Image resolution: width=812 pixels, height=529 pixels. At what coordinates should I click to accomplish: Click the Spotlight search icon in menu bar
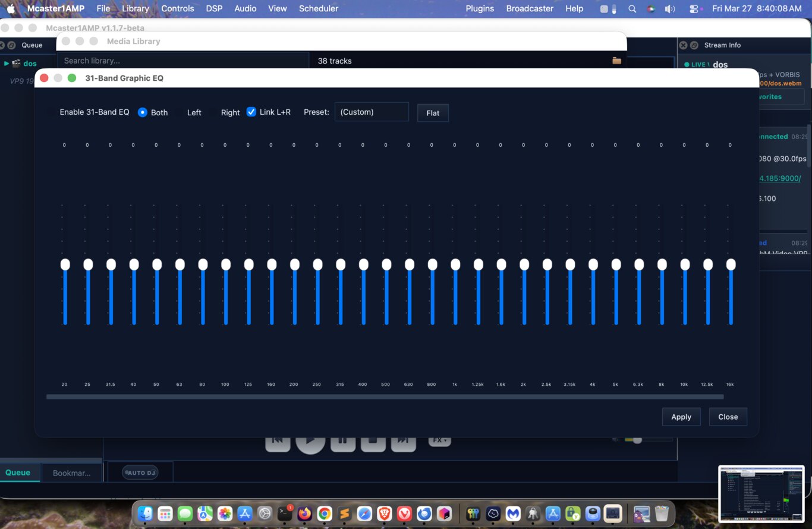pos(632,9)
